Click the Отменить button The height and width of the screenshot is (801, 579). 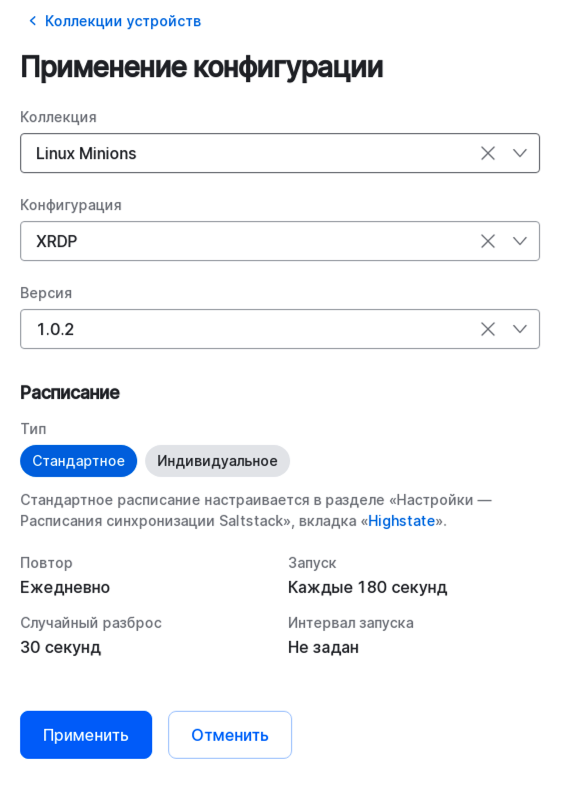230,734
